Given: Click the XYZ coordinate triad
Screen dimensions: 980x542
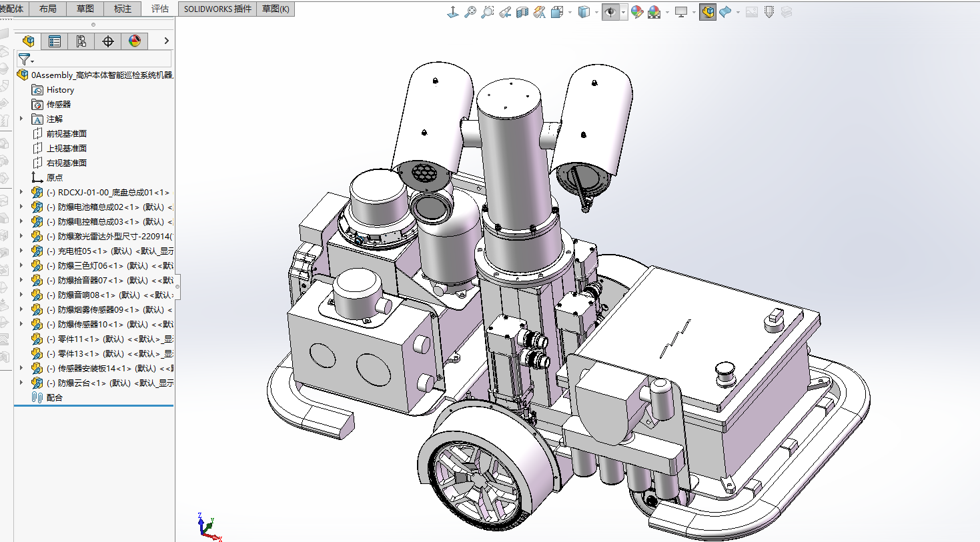Looking at the screenshot, I should 209,527.
